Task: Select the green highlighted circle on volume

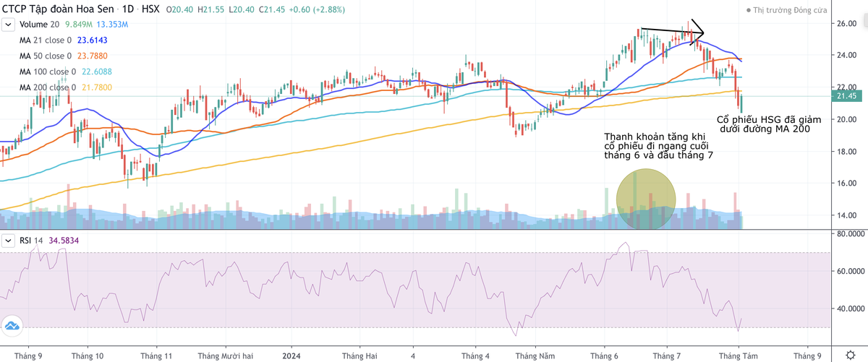Action: (646, 199)
